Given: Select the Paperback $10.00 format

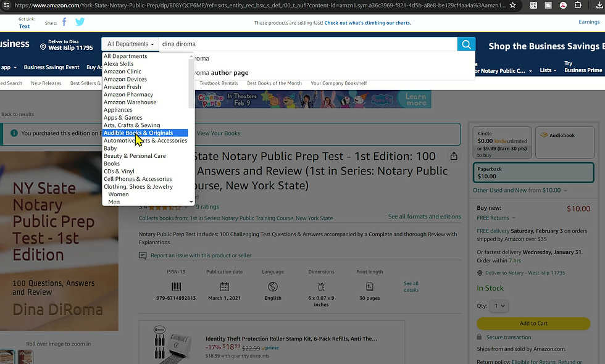Looking at the screenshot, I should click(533, 172).
